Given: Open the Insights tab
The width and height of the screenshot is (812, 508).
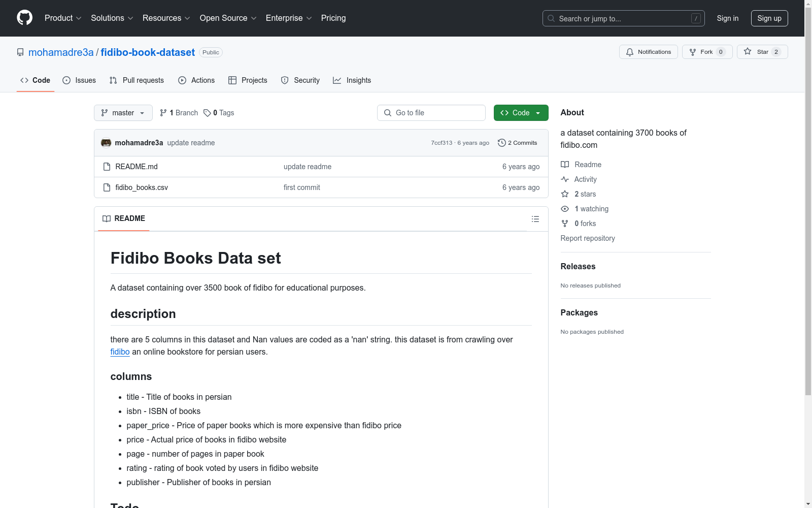Looking at the screenshot, I should [352, 80].
